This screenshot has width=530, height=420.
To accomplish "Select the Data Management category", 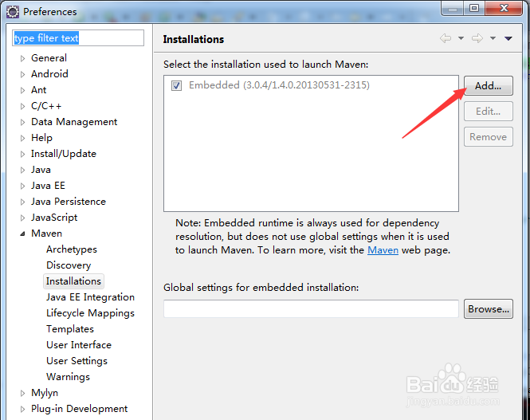I will tap(74, 122).
